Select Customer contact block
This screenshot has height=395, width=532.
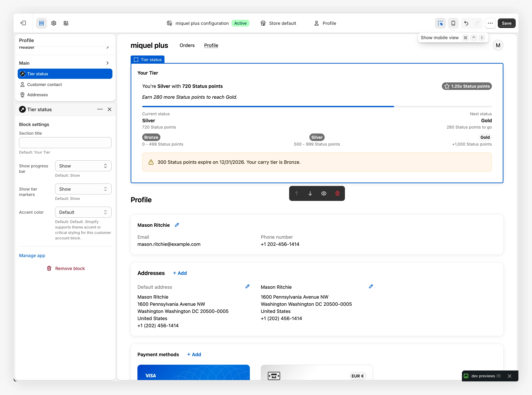pyautogui.click(x=65, y=84)
